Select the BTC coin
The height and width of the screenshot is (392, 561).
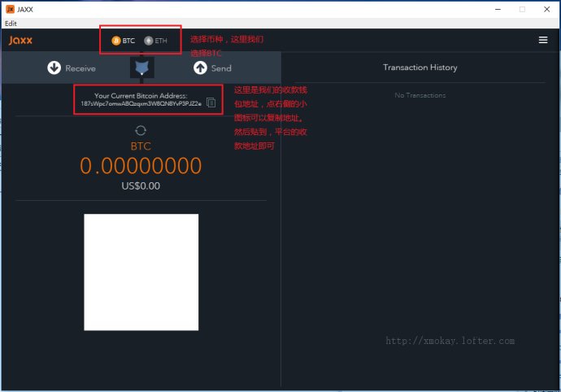point(124,41)
